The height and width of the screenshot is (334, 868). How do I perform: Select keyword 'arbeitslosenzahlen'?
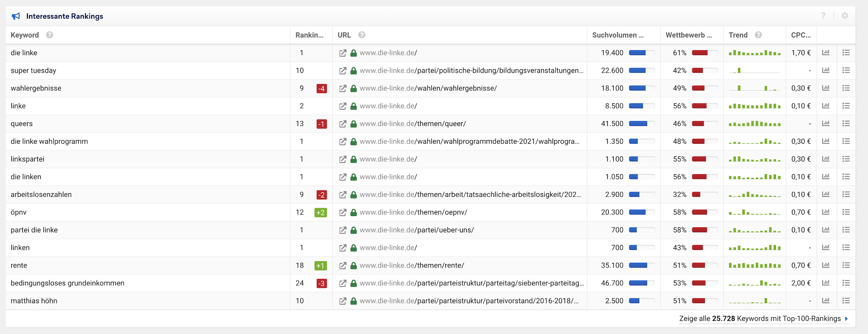[x=41, y=194]
